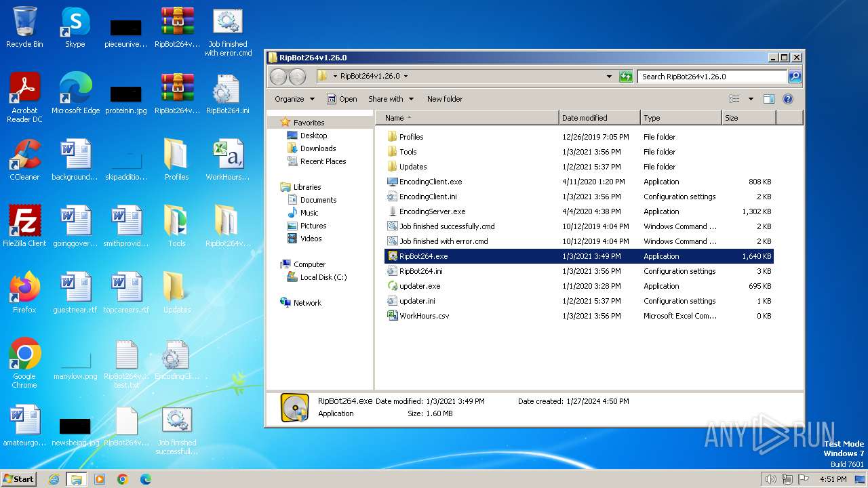Select CCleaner desktop shortcut
The width and height of the screenshot is (868, 488).
[24, 160]
